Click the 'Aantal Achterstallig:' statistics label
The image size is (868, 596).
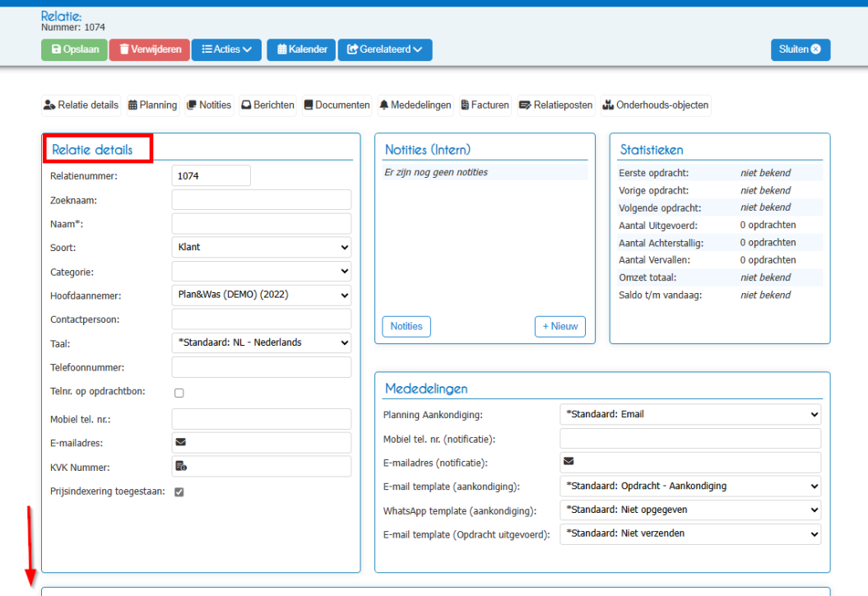661,243
